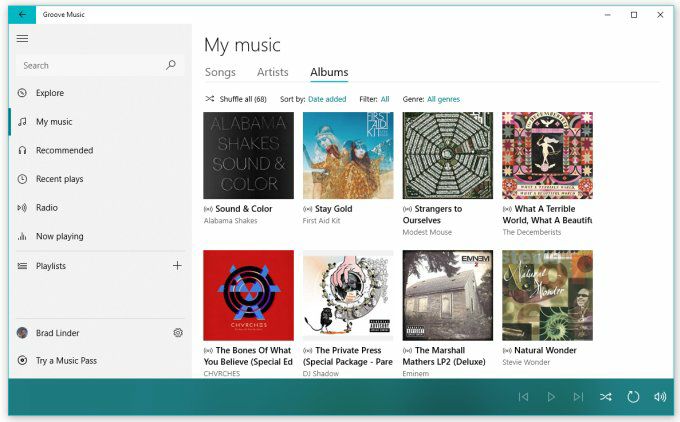
Task: Click Brad Linder's profile avatar
Action: pyautogui.click(x=22, y=333)
